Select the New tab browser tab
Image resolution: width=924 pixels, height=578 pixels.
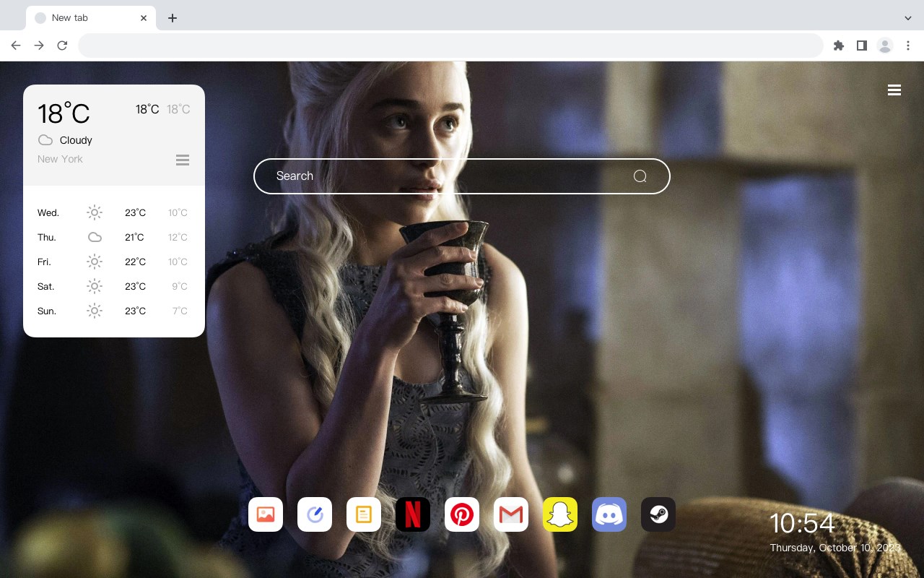[x=91, y=18]
